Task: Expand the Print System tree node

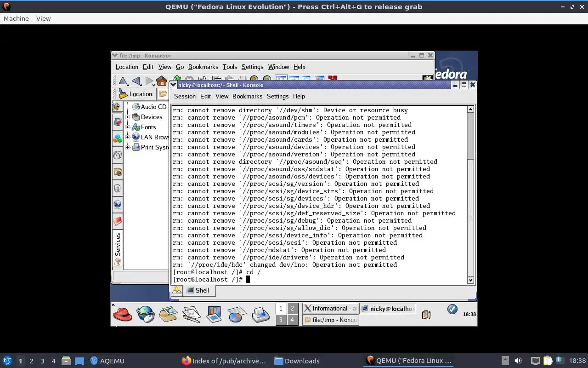Action: click(x=128, y=147)
